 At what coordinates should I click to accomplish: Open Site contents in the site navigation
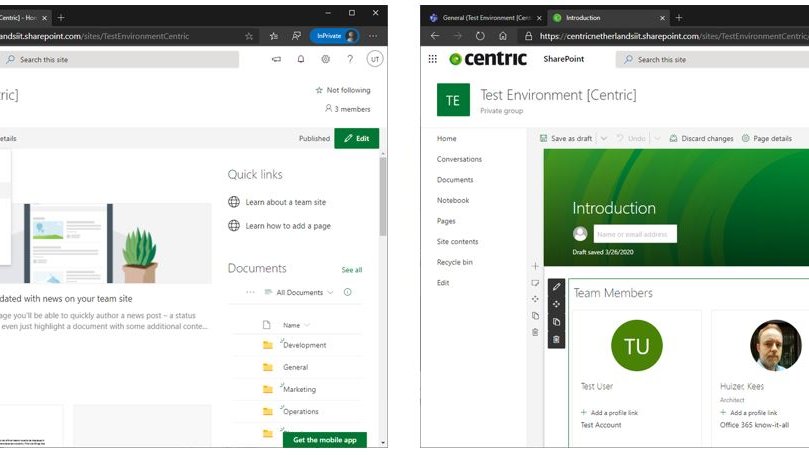[x=457, y=241]
